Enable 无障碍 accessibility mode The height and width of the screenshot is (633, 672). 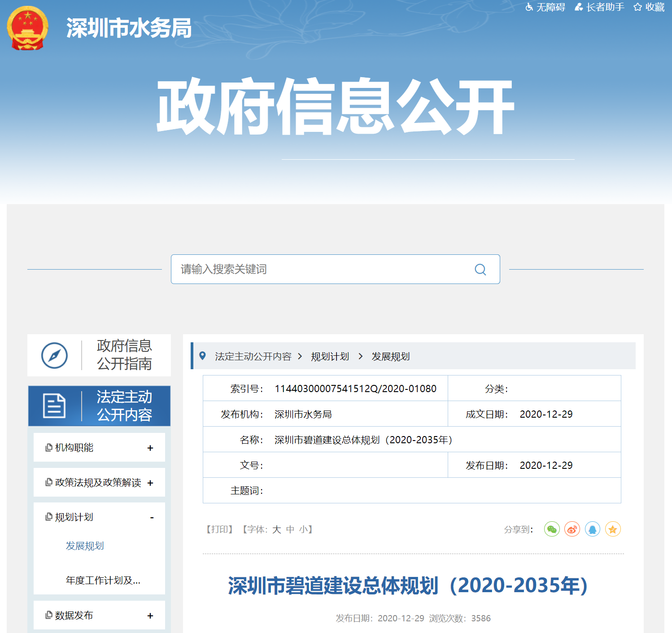pyautogui.click(x=545, y=7)
